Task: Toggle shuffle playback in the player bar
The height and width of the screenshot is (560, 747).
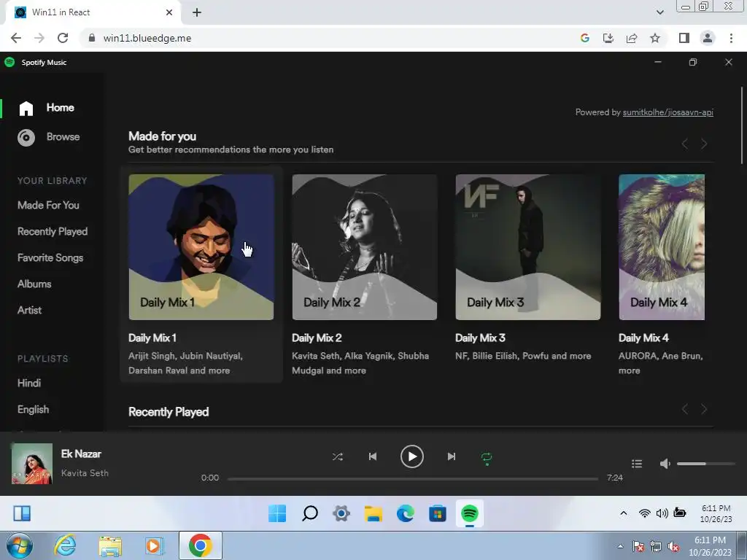Action: coord(337,456)
